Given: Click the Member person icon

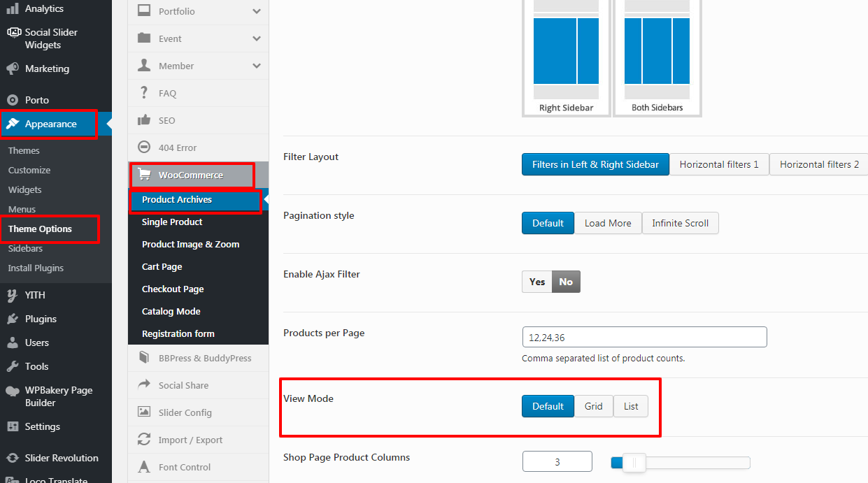Looking at the screenshot, I should click(x=144, y=66).
